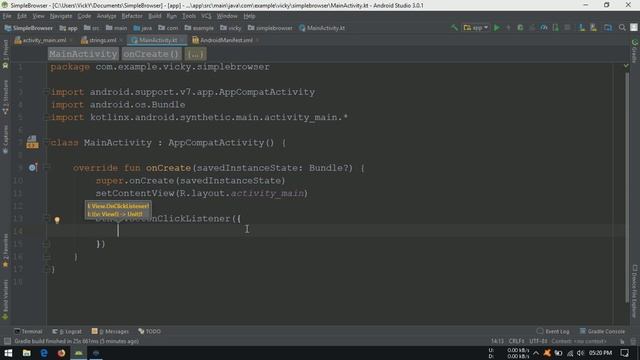640x360 pixels.
Task: Switch to the activity_main.xml editor tab
Action: point(43,40)
